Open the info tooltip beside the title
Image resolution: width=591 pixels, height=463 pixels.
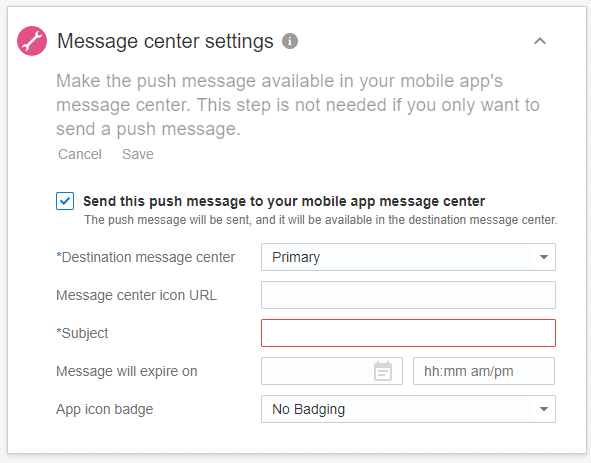tap(290, 41)
